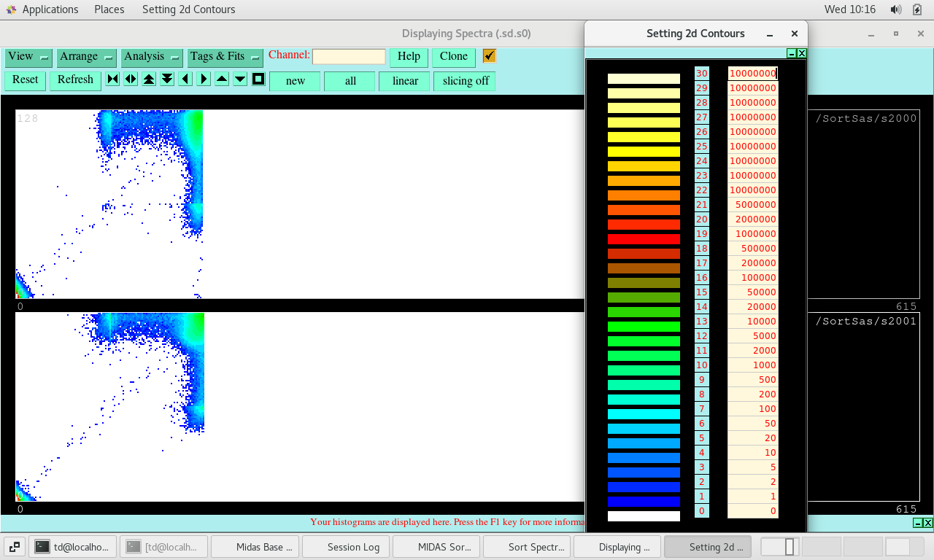Click the Clone button
Screen dimensions: 934x560
pos(453,57)
